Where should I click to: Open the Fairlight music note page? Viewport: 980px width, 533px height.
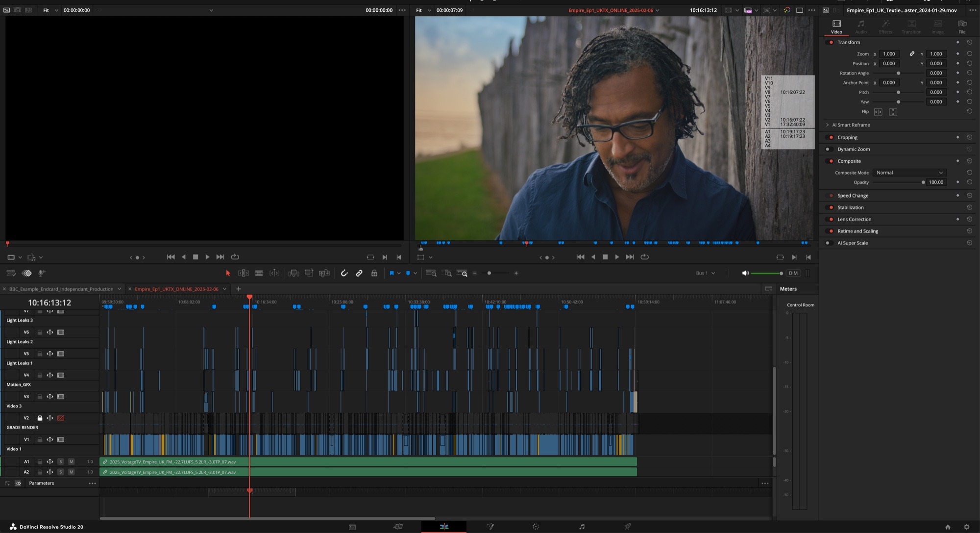coord(582,527)
